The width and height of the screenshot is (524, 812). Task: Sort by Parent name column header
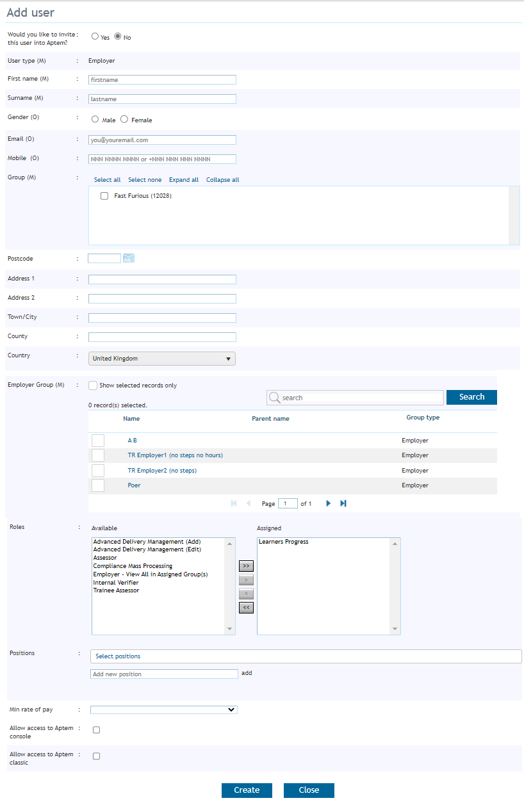coord(270,419)
